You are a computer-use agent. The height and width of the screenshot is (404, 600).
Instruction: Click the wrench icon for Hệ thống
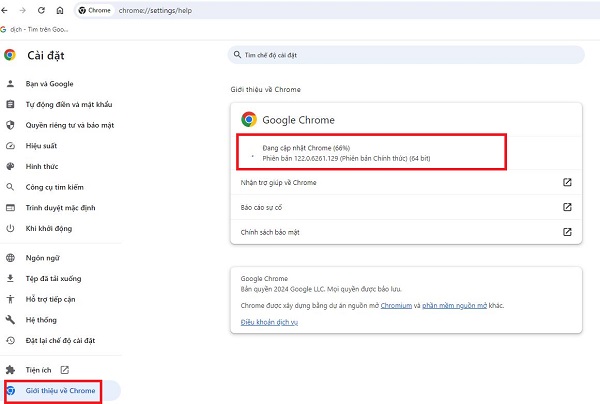(x=10, y=319)
